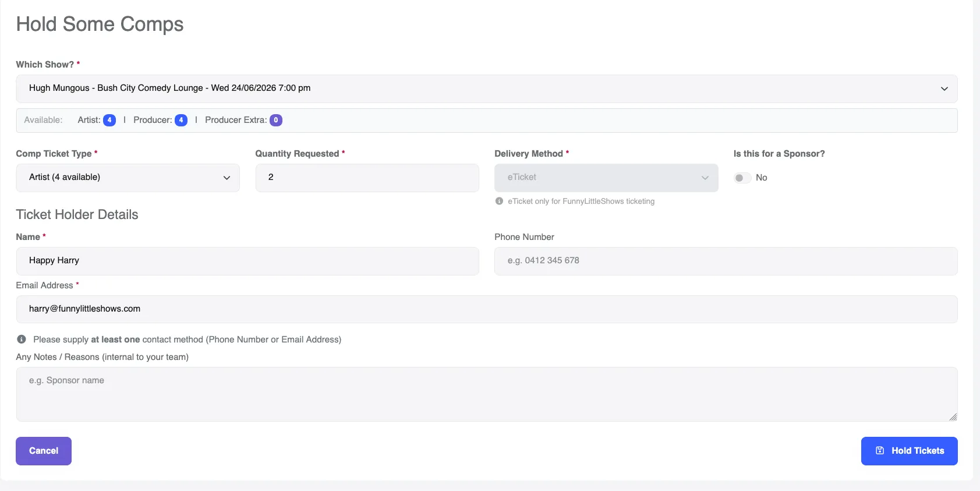
Task: Click the Phone Number input field
Action: pos(726,261)
